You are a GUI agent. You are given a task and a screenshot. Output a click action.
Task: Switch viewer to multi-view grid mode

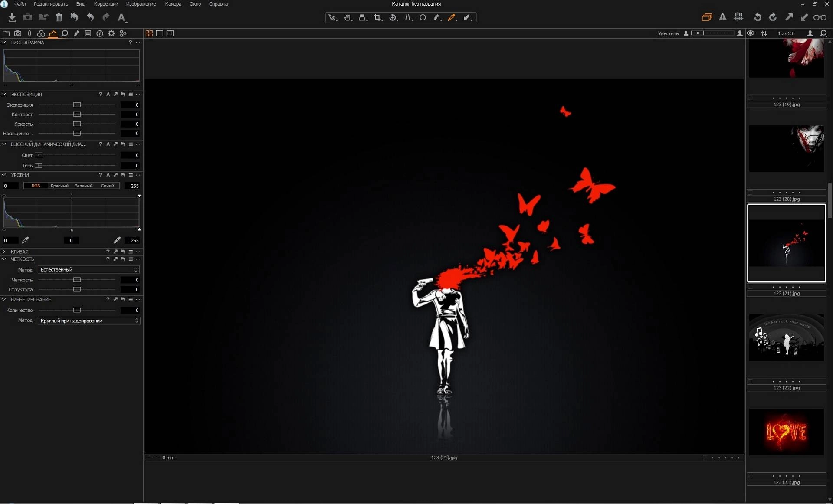point(149,33)
